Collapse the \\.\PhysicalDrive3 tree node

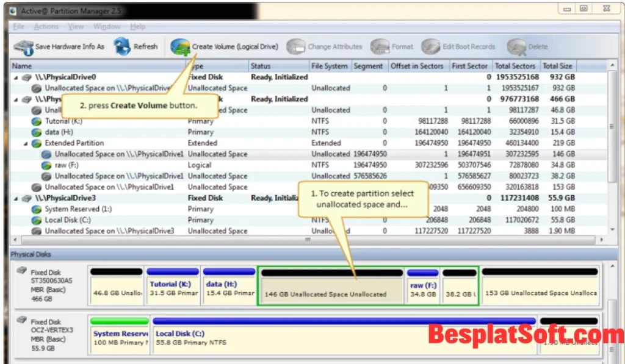point(15,198)
